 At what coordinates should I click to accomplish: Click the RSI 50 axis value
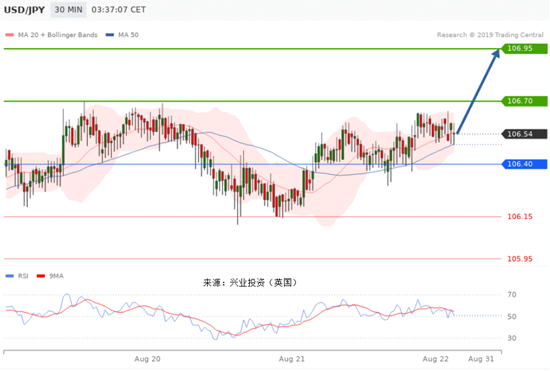point(512,317)
